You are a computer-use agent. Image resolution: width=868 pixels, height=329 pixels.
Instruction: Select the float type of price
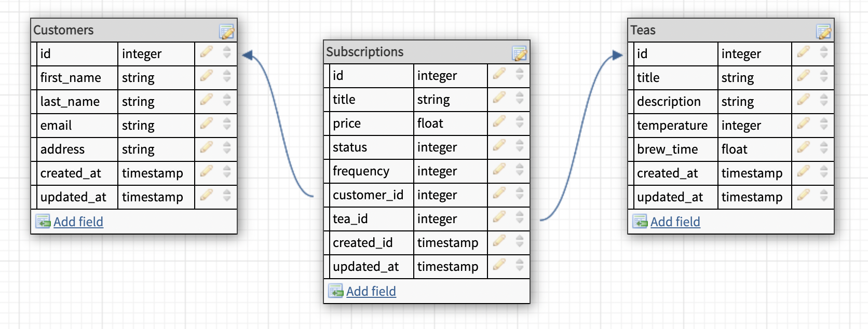[x=430, y=124]
